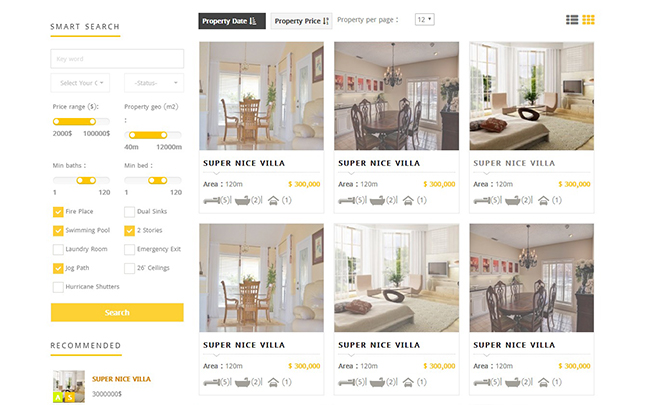The width and height of the screenshot is (660, 405).
Task: Open the Select Your City dropdown
Action: coord(80,83)
